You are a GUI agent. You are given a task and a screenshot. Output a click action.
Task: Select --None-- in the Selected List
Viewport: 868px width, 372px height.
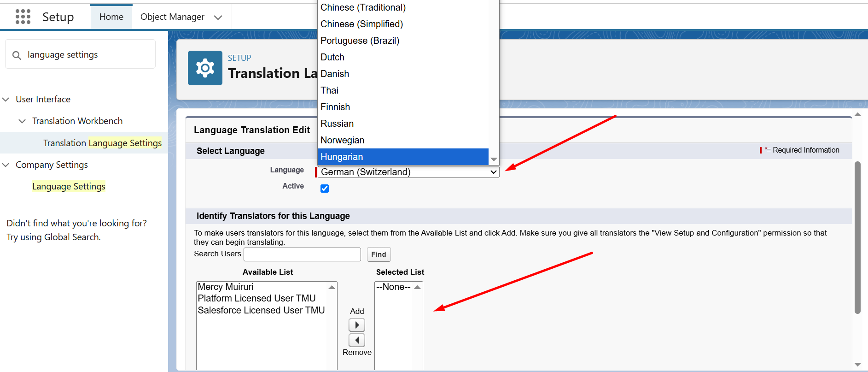pos(394,287)
